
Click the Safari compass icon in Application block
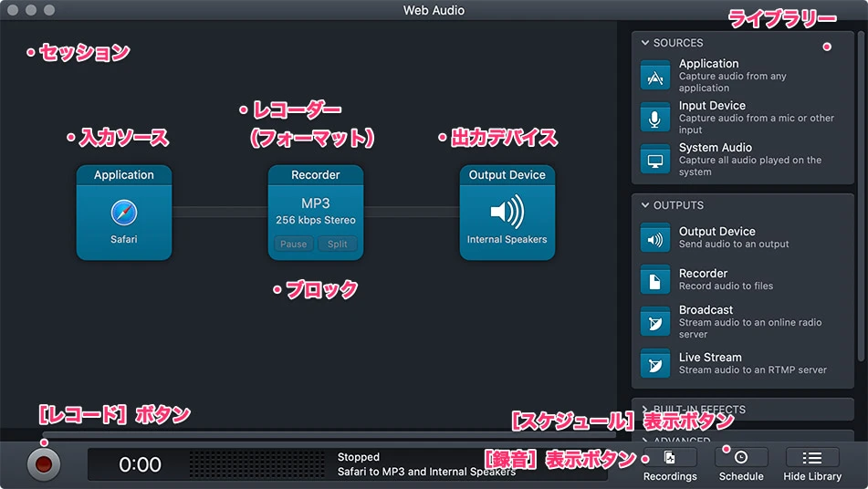124,213
